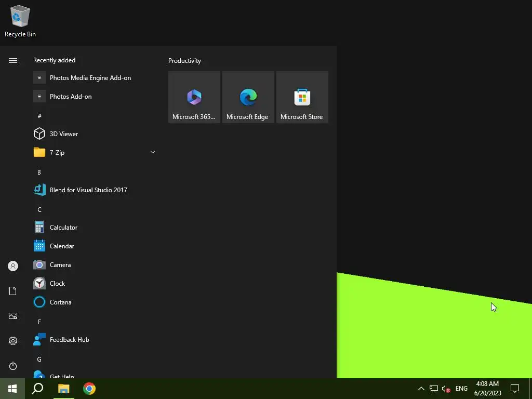Open Photos Media Engine Add-on
Image resolution: width=532 pixels, height=399 pixels.
pyautogui.click(x=94, y=78)
